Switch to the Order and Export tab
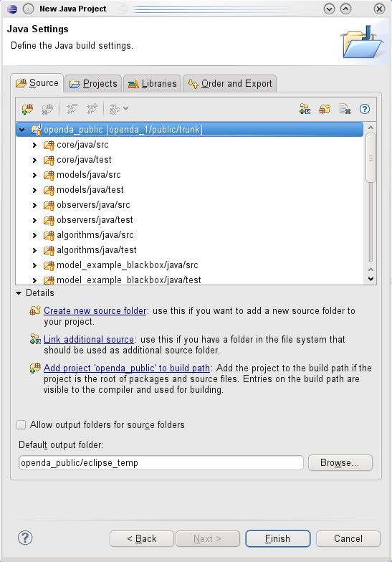The width and height of the screenshot is (392, 562). pos(229,83)
